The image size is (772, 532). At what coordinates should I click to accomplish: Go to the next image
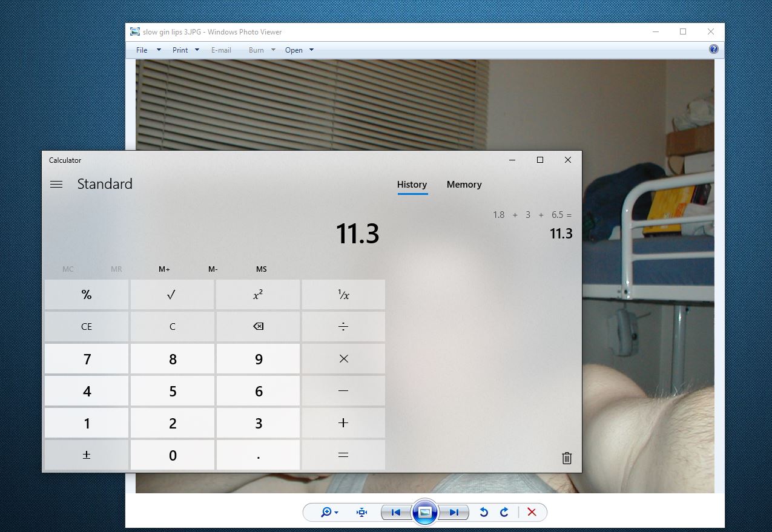455,512
